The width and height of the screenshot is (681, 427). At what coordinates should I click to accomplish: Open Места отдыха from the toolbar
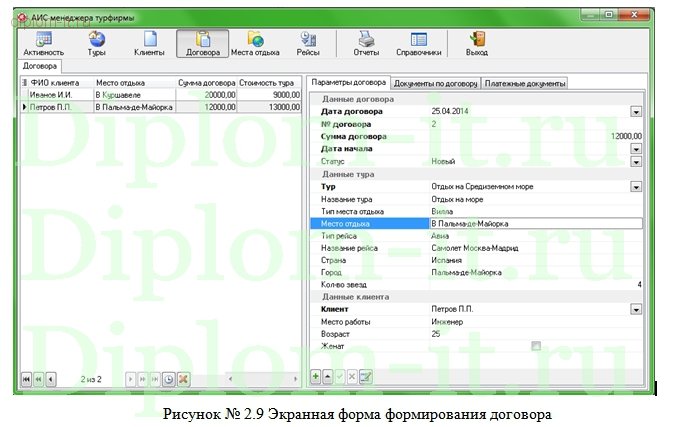click(254, 43)
